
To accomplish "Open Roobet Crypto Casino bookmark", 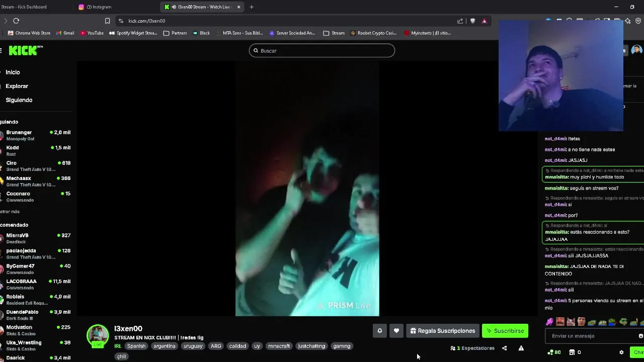I will point(373,33).
